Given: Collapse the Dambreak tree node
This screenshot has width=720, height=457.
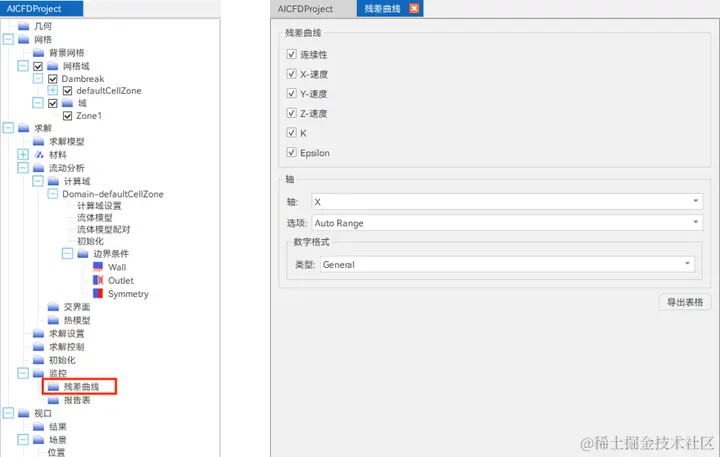Looking at the screenshot, I should 38,79.
